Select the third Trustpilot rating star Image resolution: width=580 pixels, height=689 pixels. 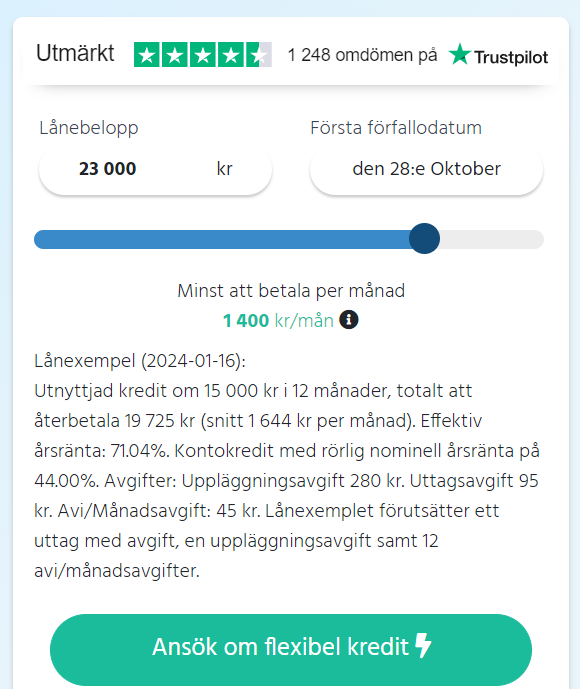[x=203, y=54]
